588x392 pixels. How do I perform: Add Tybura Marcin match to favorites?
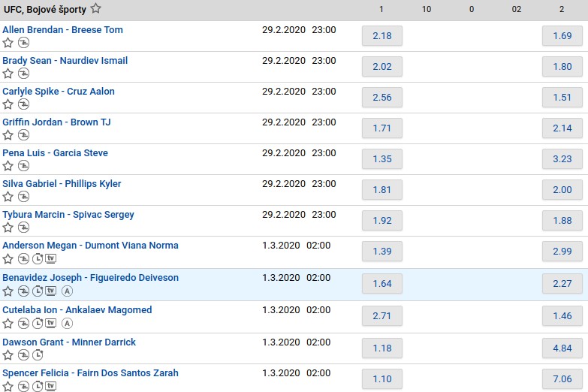coord(8,228)
